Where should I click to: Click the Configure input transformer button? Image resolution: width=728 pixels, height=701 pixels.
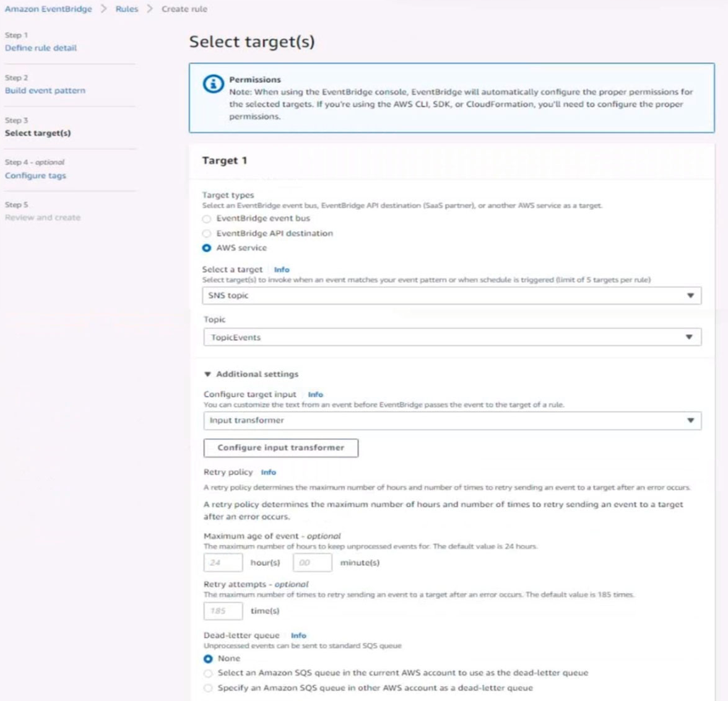pos(281,448)
